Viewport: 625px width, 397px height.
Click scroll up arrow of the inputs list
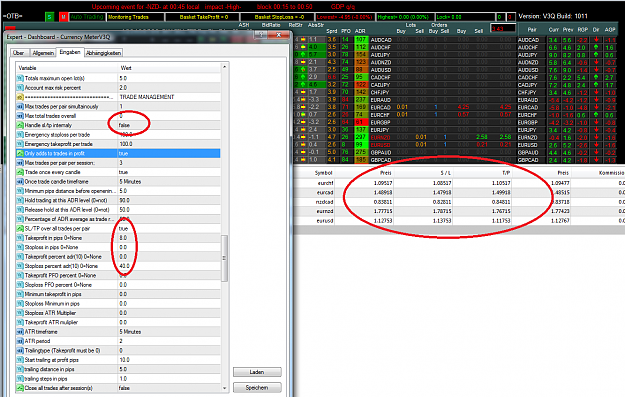coord(224,67)
